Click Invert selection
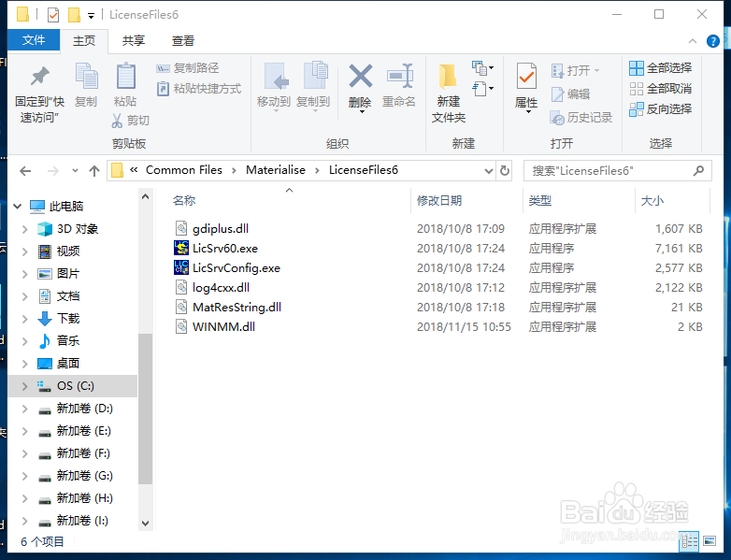 660,109
